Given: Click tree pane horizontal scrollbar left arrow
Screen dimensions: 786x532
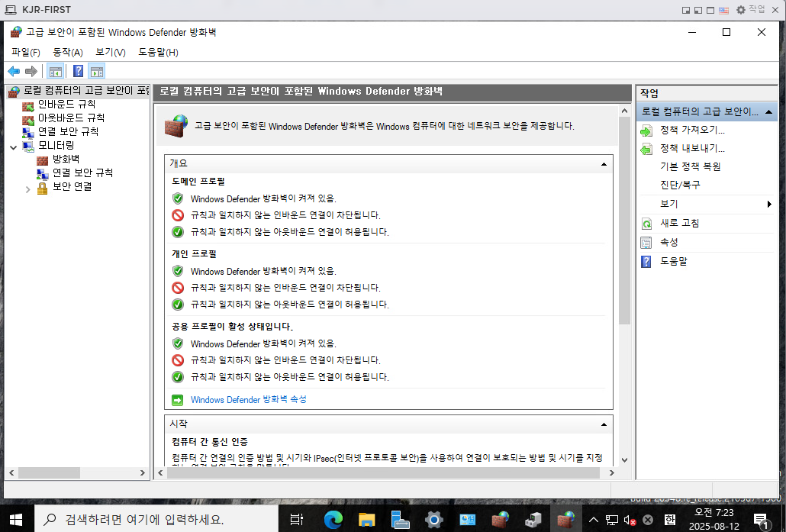Looking at the screenshot, I should pos(11,472).
